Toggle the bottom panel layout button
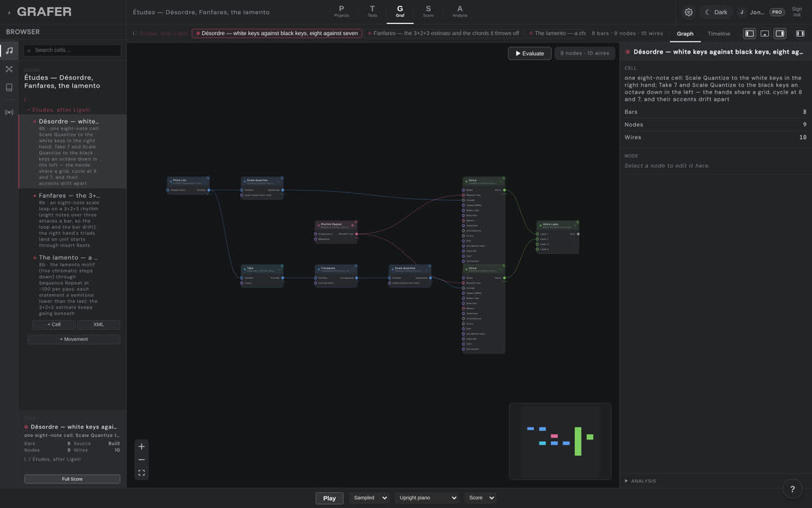812x508 pixels. [x=764, y=34]
